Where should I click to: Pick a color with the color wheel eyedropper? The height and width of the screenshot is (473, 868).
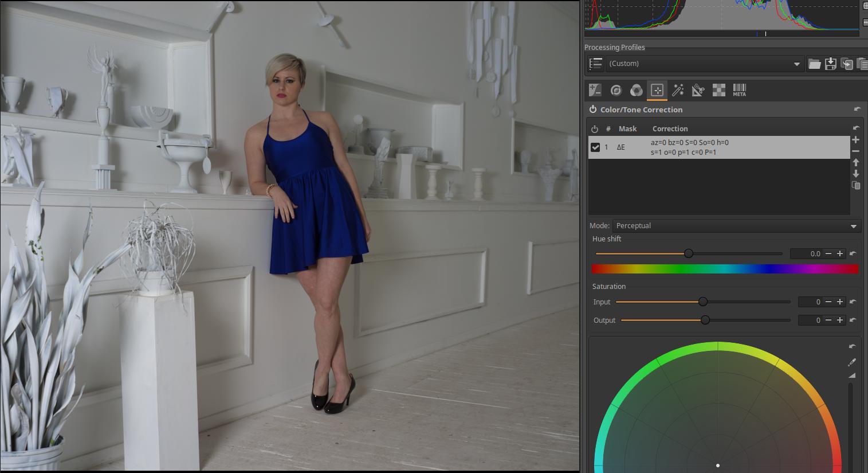pyautogui.click(x=852, y=362)
